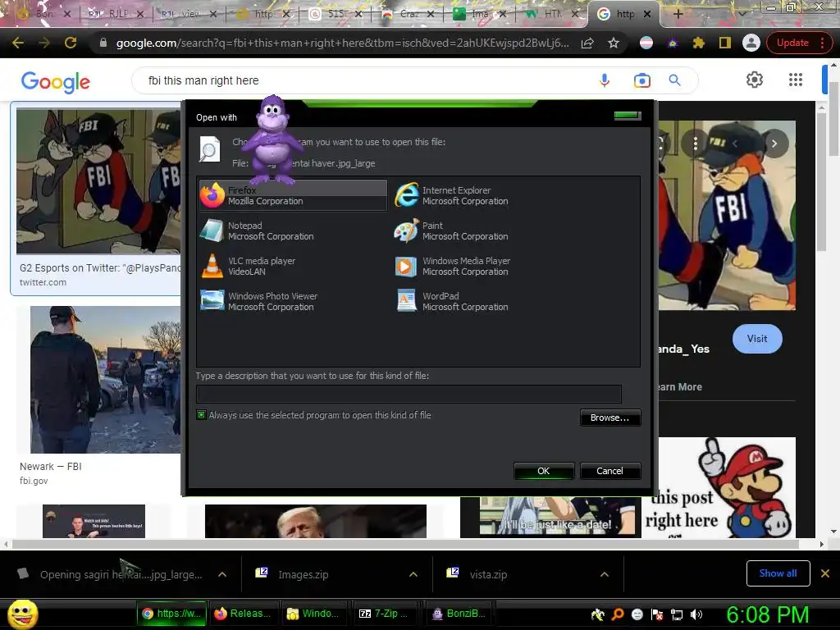This screenshot has width=840, height=630.
Task: Open the Google apps grid
Action: click(x=796, y=80)
